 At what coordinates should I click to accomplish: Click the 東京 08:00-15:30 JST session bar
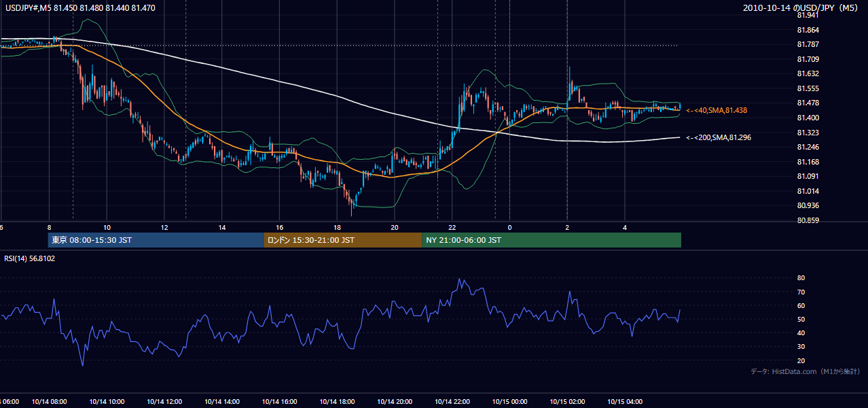[156, 240]
